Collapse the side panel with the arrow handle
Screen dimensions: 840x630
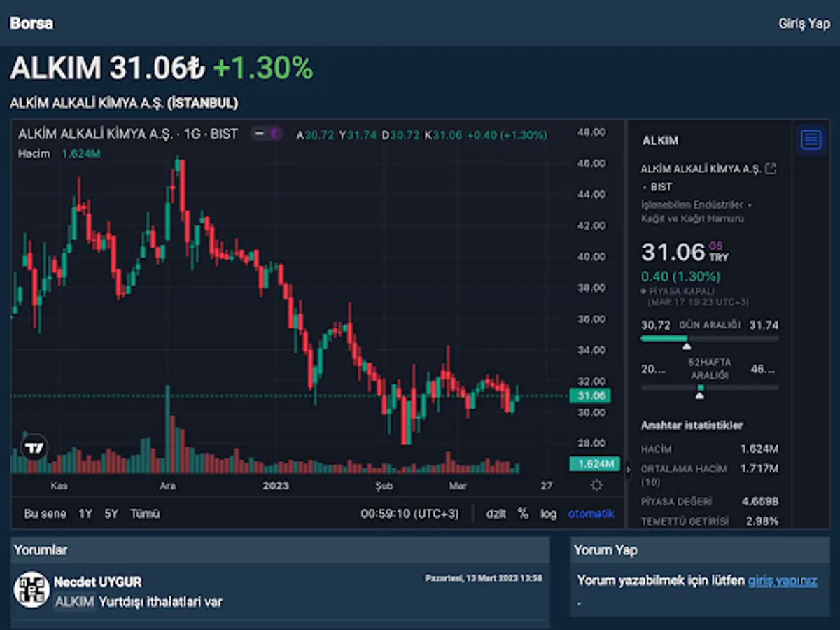click(x=627, y=471)
